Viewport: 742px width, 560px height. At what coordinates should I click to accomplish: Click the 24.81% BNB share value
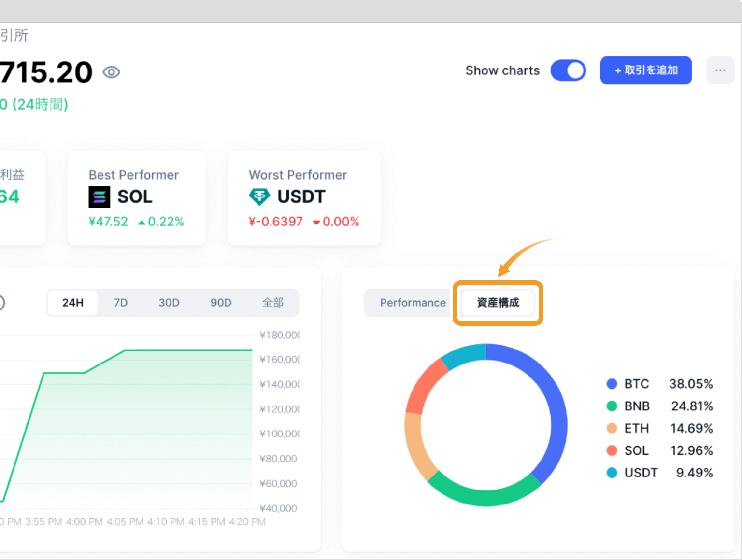[692, 406]
